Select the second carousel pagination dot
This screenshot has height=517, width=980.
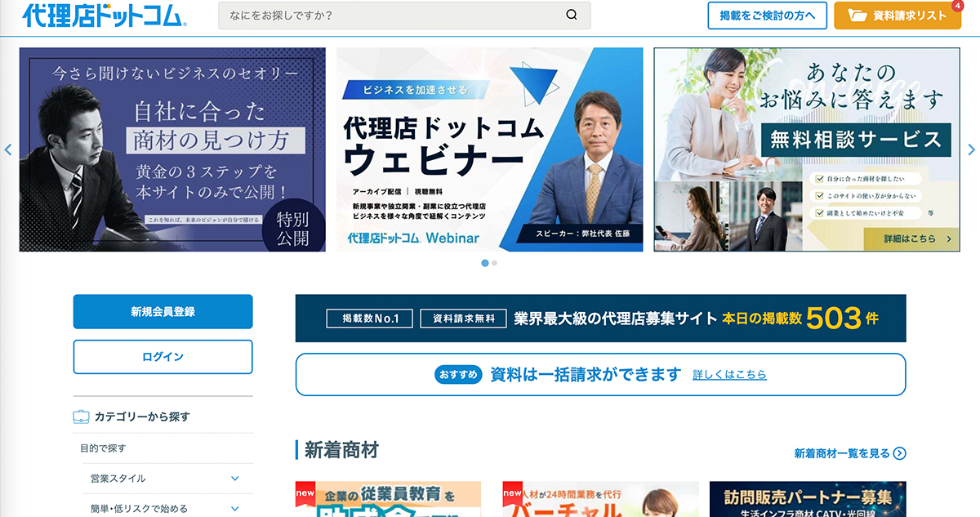495,263
